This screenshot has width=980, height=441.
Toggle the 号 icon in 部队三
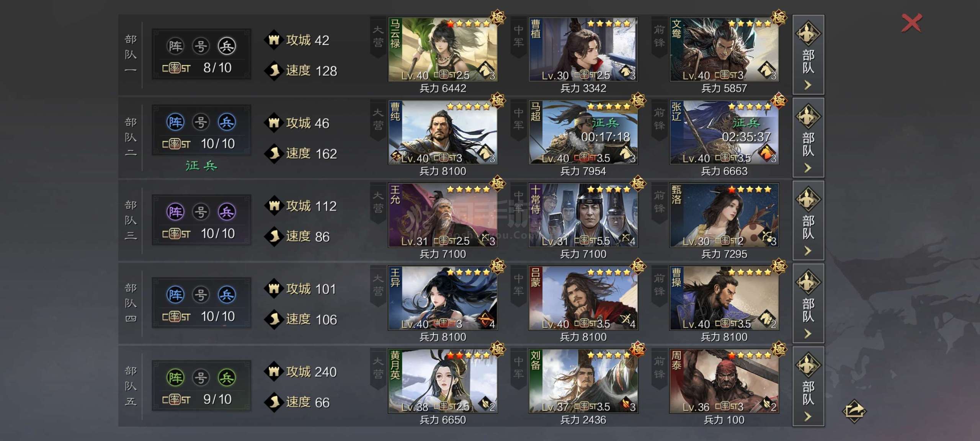click(x=201, y=212)
